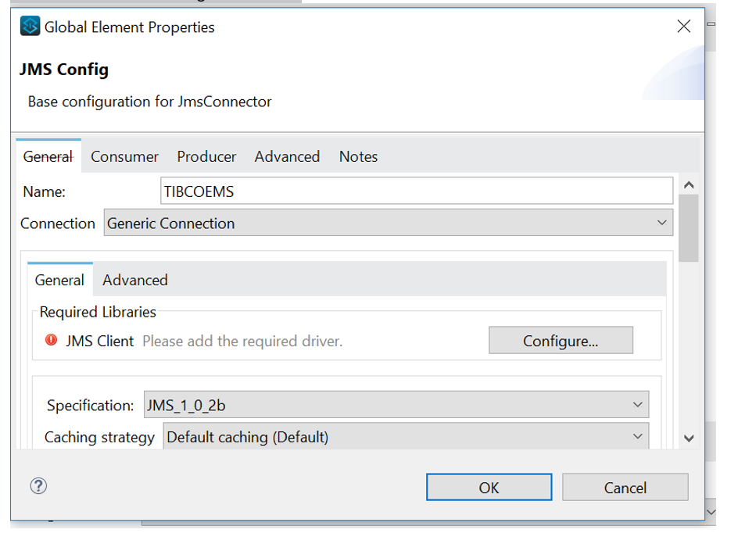
Task: Click the red JMS Client error icon
Action: (x=52, y=340)
